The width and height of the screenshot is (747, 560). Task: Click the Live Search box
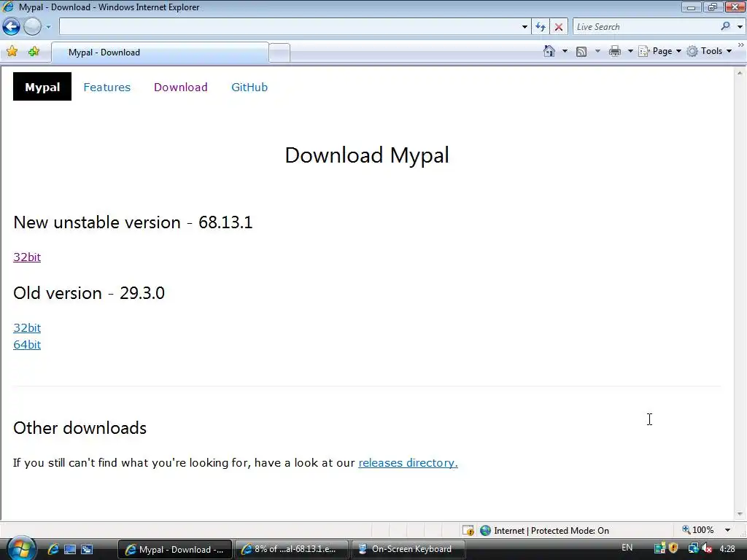point(646,27)
